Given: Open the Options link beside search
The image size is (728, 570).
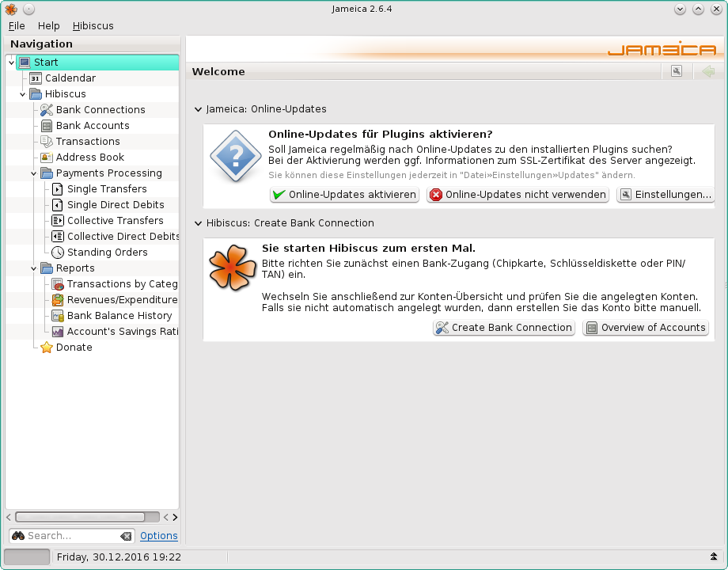Looking at the screenshot, I should (158, 536).
